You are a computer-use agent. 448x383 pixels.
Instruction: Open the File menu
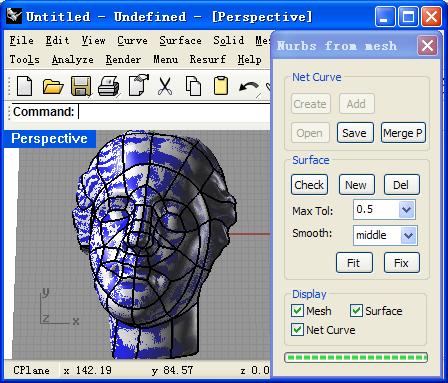[x=21, y=40]
